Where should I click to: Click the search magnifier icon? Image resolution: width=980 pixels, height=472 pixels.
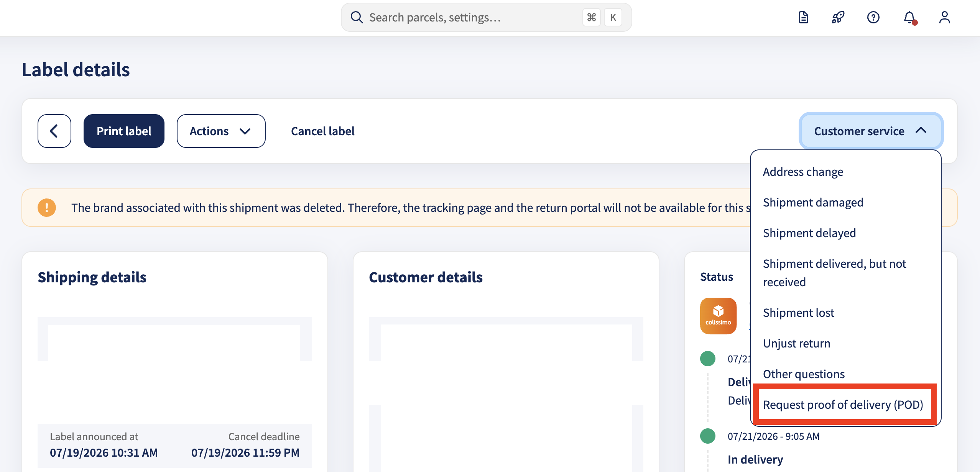click(357, 17)
